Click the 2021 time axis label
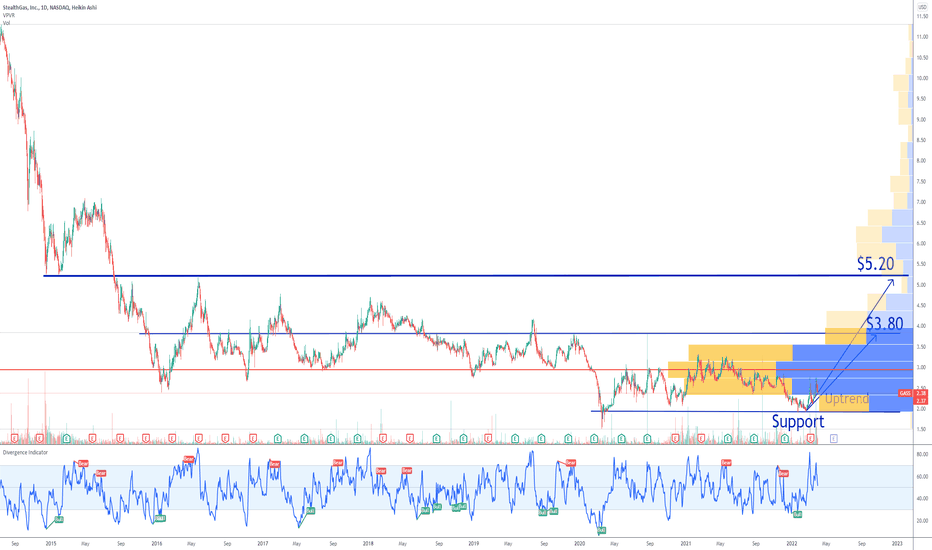 pos(686,543)
